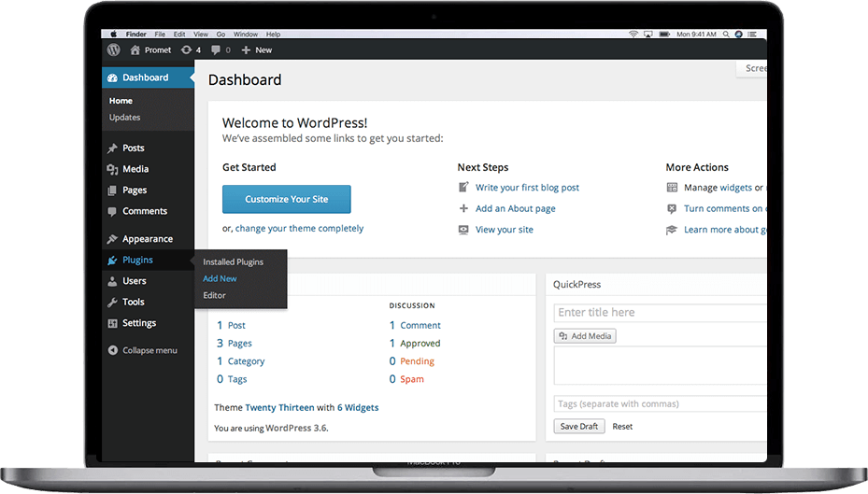Open Write your first blog post link
Viewport: 868px width, 494px height.
pos(527,188)
